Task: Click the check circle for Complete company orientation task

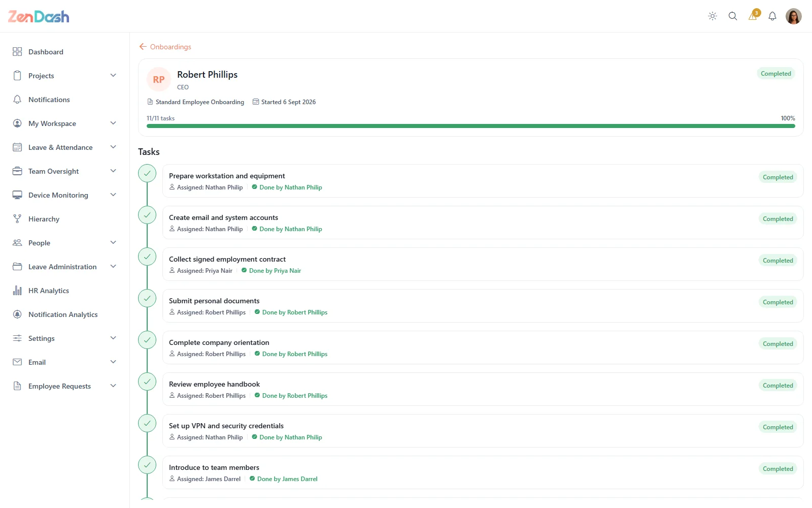Action: click(x=147, y=340)
